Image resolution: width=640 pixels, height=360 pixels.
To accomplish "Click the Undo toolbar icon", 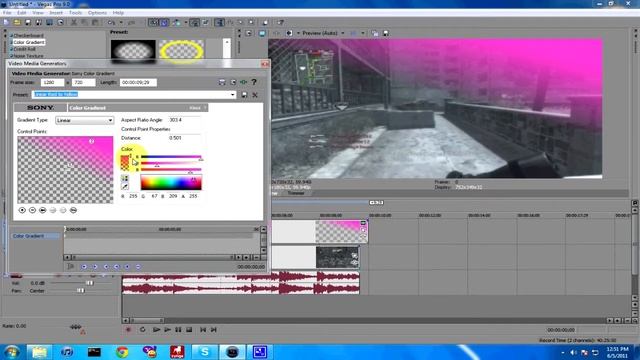I will 111,22.
